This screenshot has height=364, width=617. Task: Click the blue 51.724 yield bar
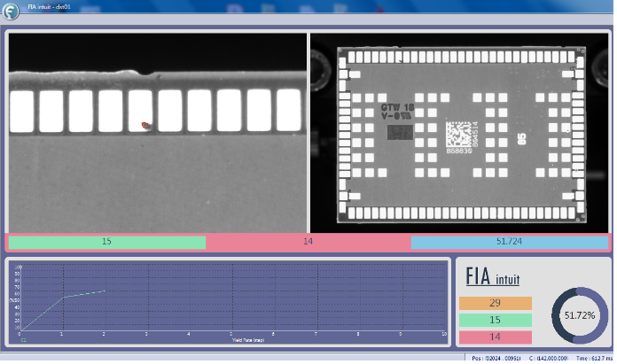pos(509,242)
